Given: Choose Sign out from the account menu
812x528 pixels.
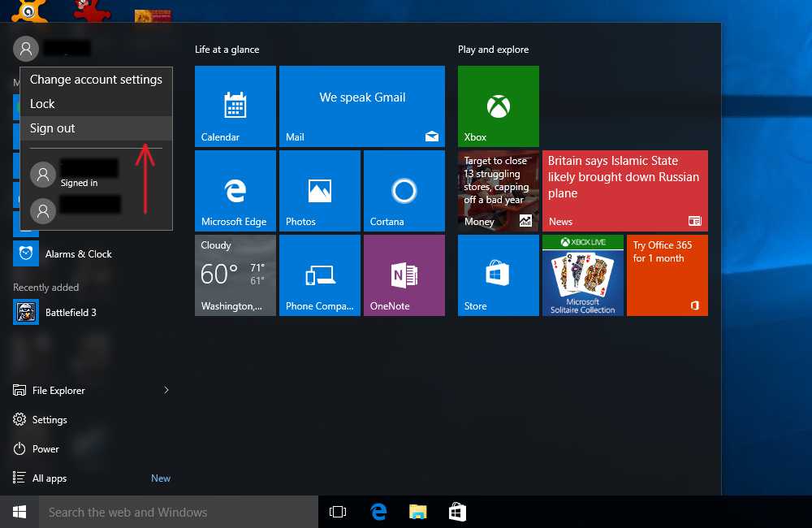Looking at the screenshot, I should tap(96, 128).
